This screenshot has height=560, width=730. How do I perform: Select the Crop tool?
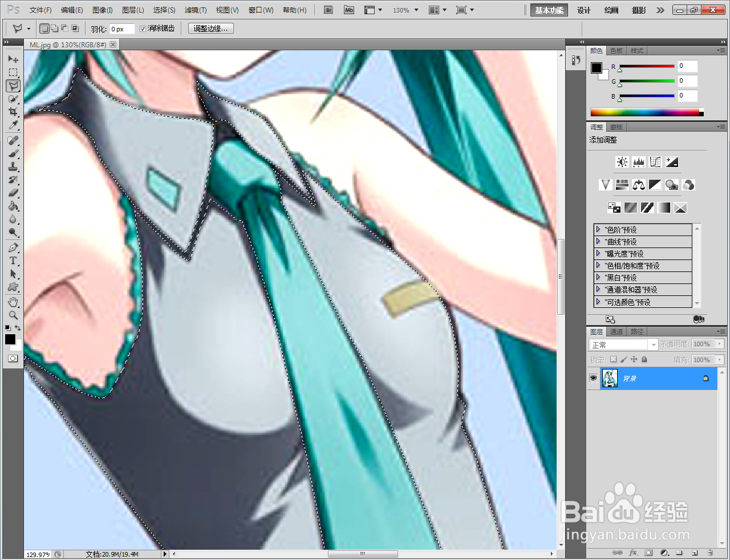(13, 112)
